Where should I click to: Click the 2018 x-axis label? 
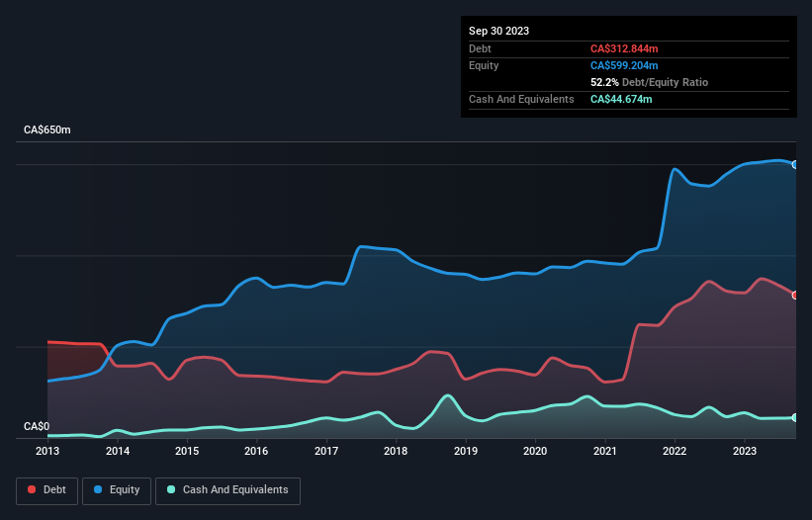tap(396, 451)
